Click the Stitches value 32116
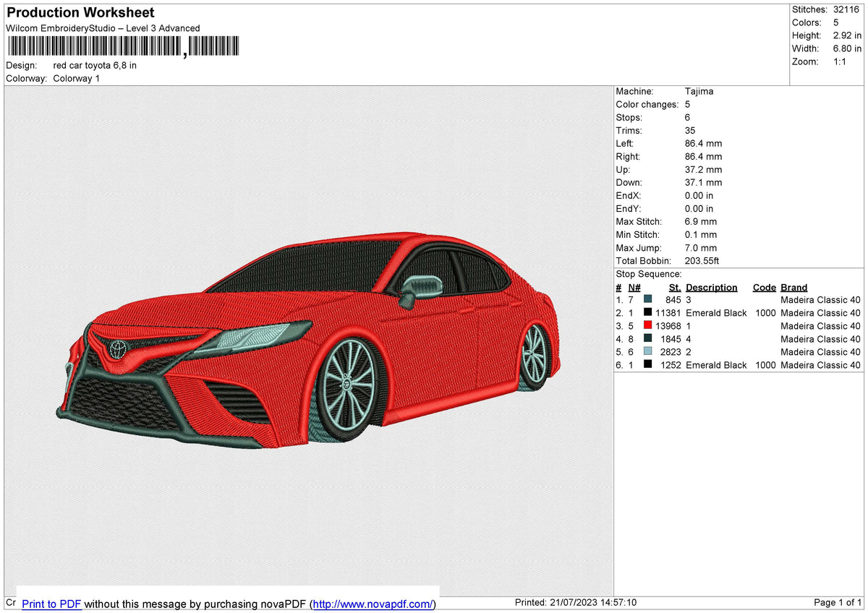Image resolution: width=868 pixels, height=613 pixels. [846, 9]
